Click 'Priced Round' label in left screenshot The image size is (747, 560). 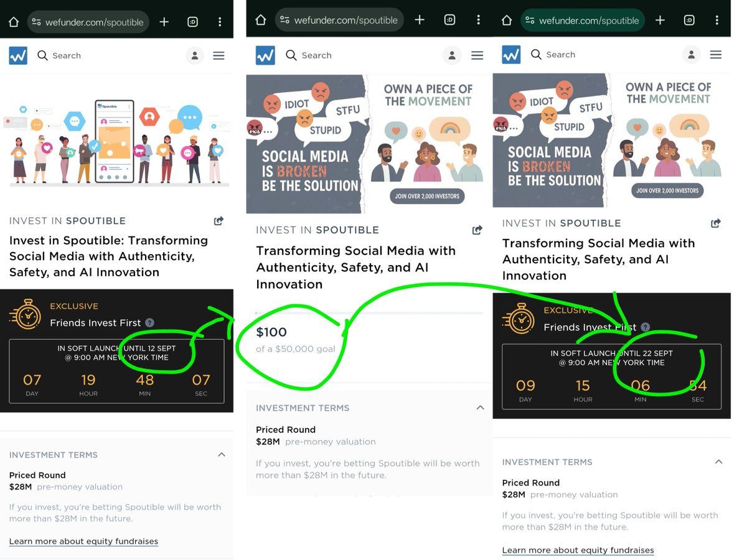[37, 475]
